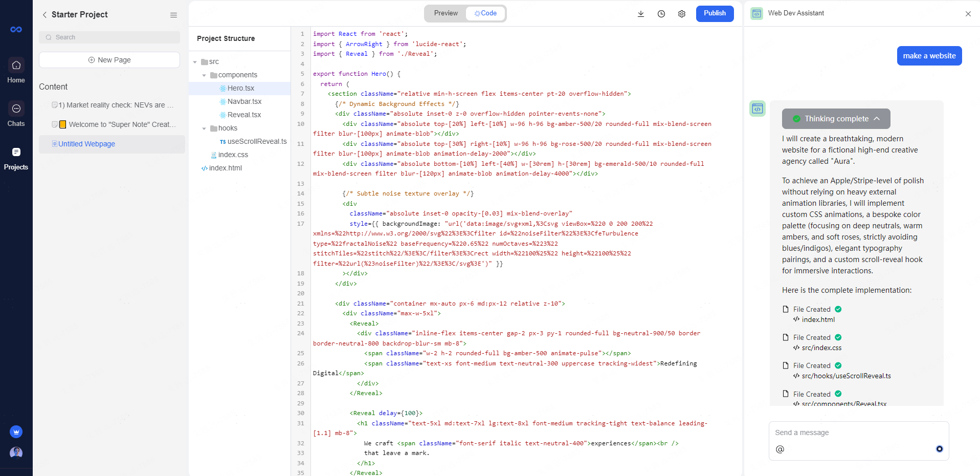The image size is (980, 476).
Task: Open Navbar.tsx in file tree
Action: (x=244, y=101)
